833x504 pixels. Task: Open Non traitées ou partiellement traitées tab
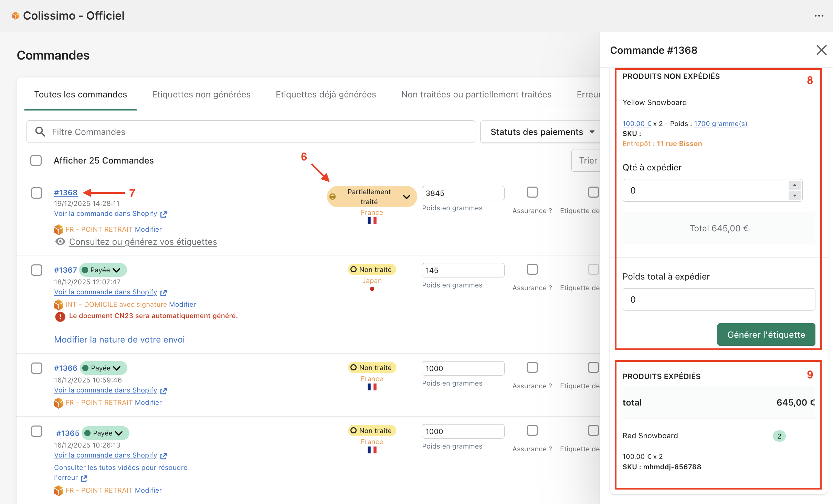(476, 94)
